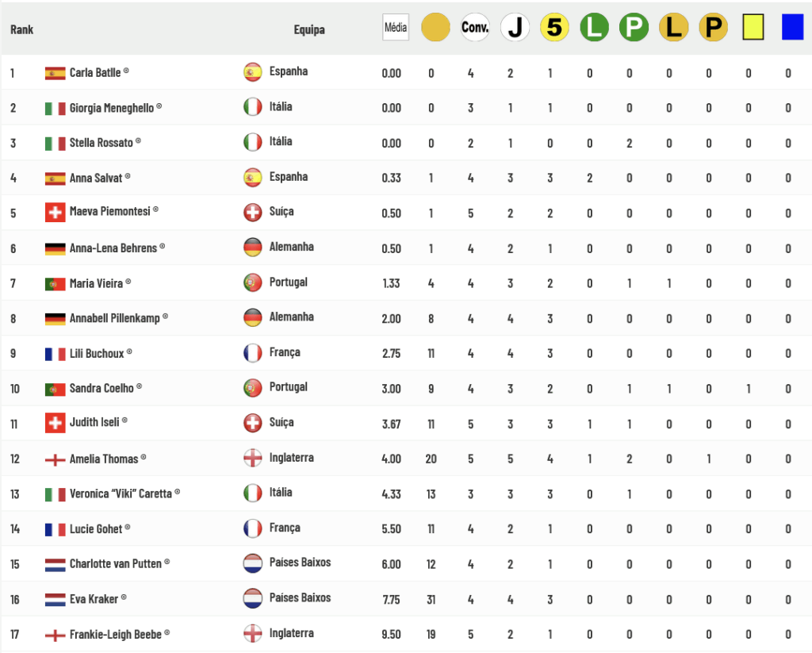Open Carla Batlle's player profile
The image size is (812, 653).
(x=95, y=72)
